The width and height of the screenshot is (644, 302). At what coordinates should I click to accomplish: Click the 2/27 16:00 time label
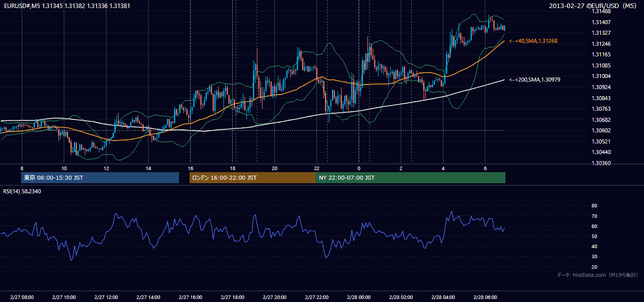pos(190,297)
